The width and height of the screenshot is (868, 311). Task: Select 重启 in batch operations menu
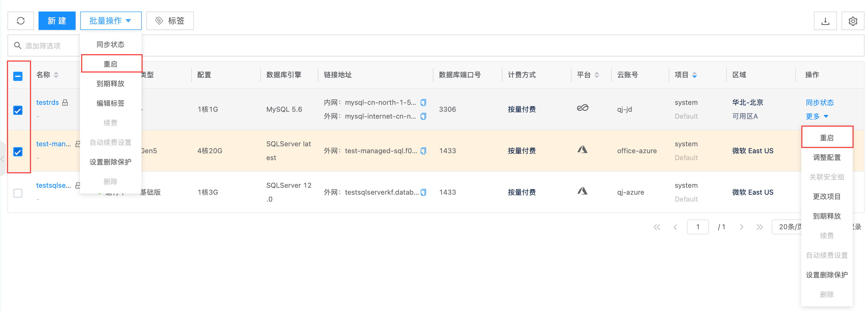[110, 64]
